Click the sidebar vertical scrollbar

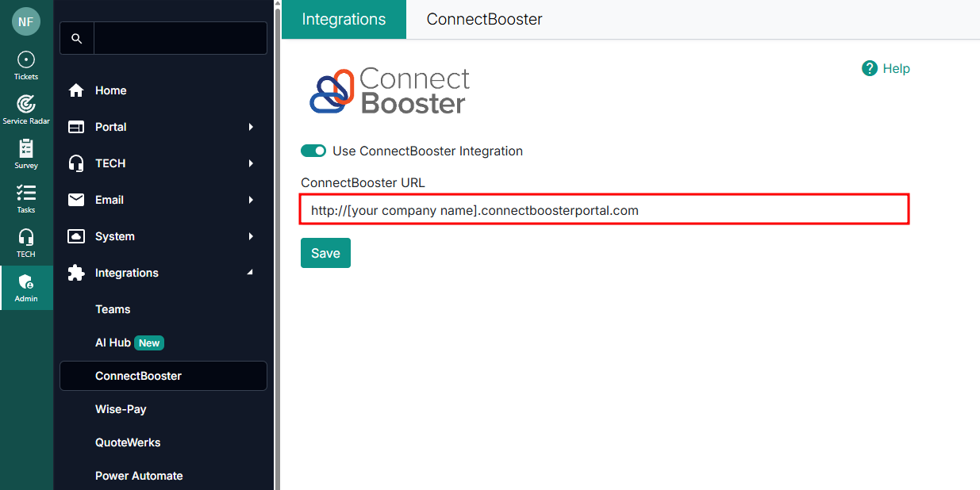(x=278, y=245)
